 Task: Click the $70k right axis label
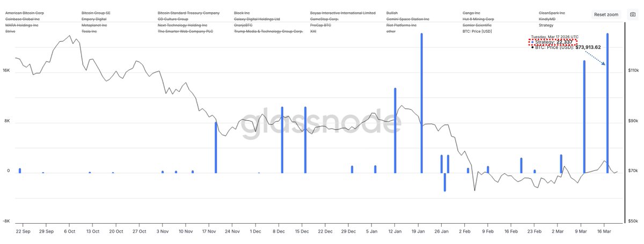632,171
